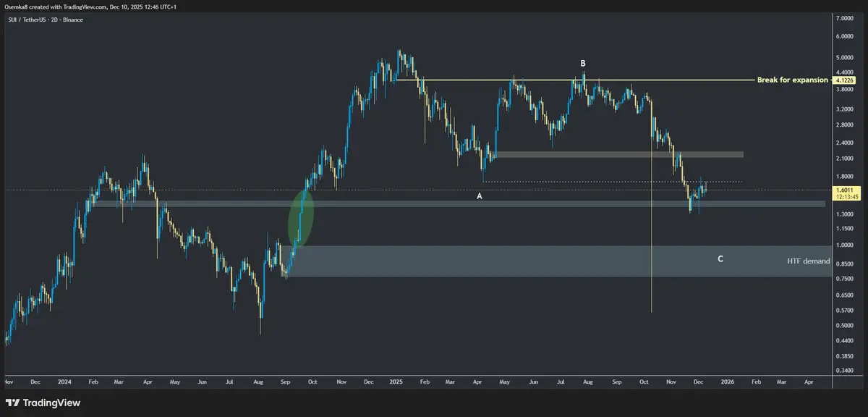Image resolution: width=868 pixels, height=417 pixels.
Task: Click the letter A wave annotation
Action: (x=479, y=195)
